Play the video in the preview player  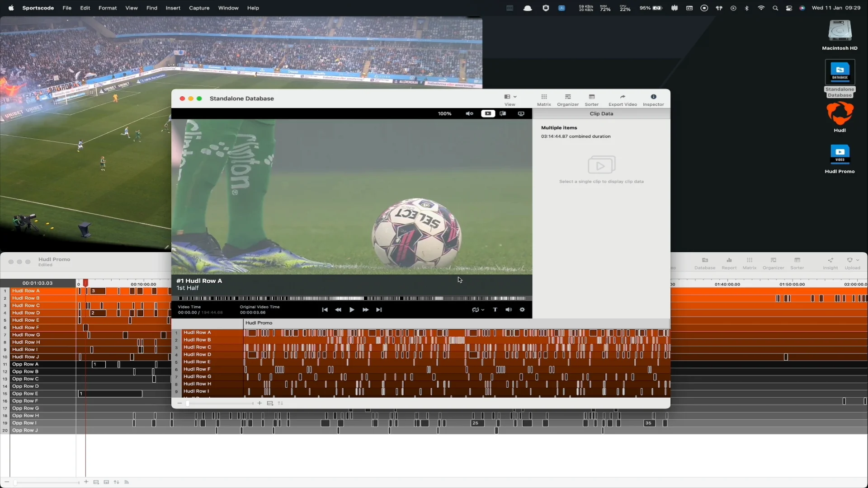(352, 310)
